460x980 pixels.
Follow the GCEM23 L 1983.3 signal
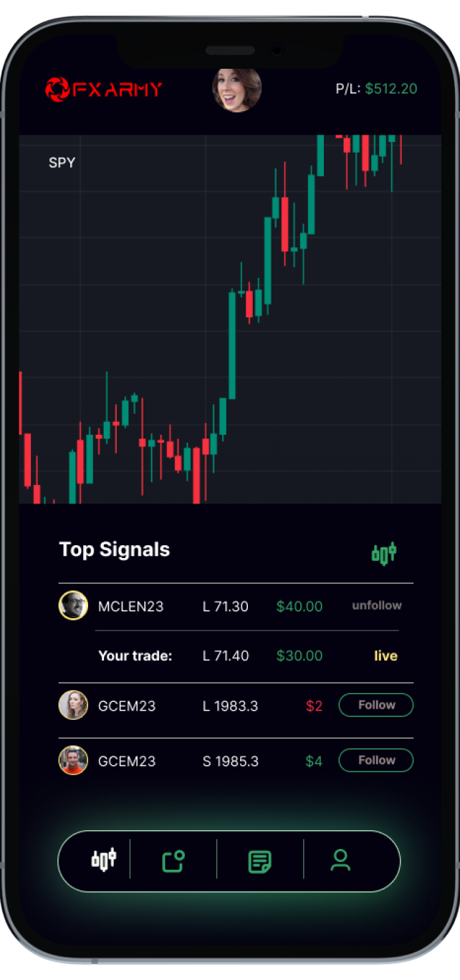coord(376,705)
